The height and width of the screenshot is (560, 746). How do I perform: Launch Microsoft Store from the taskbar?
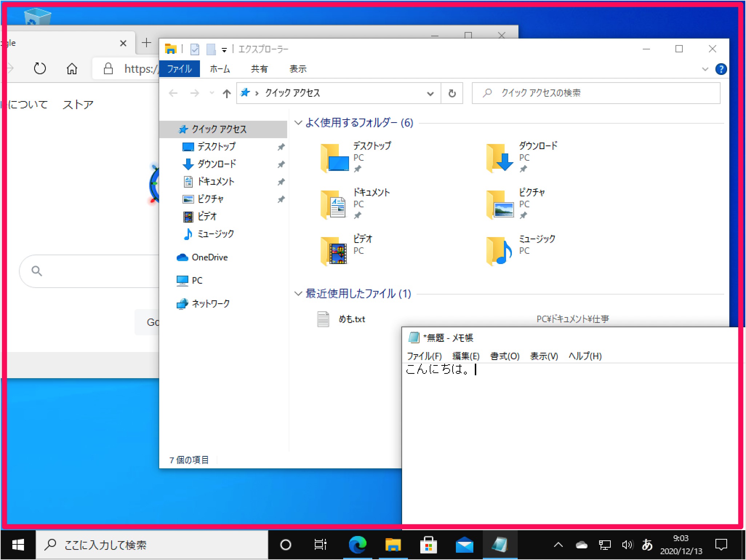coord(429,545)
